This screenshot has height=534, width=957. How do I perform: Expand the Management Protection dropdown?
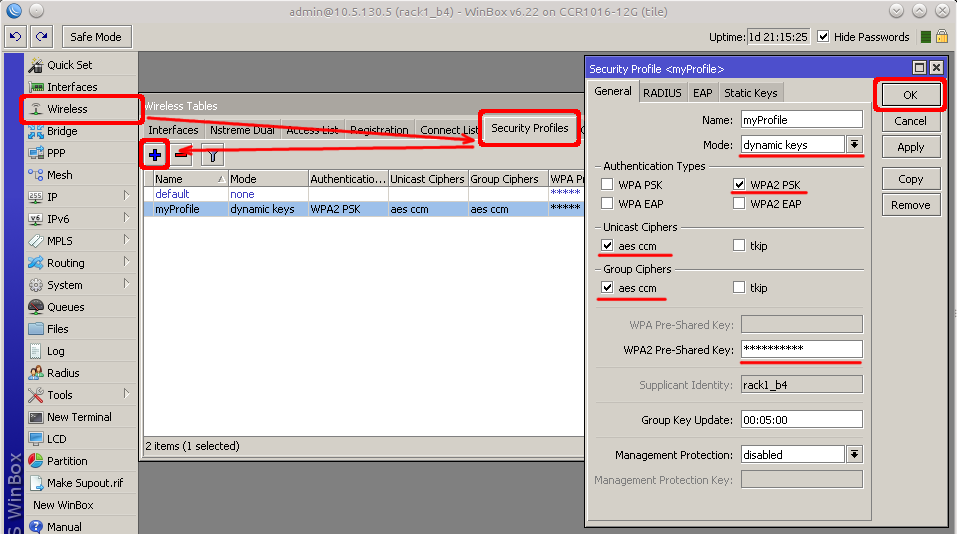point(854,455)
